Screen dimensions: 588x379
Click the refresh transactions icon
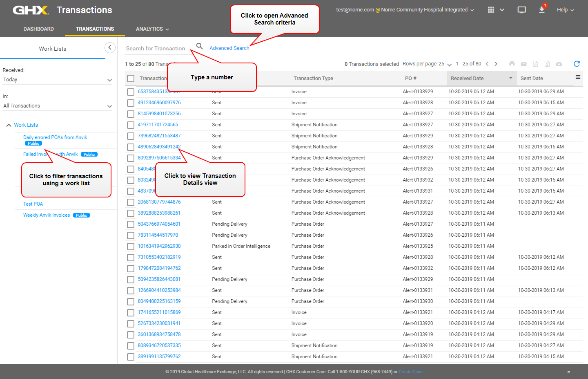click(577, 64)
